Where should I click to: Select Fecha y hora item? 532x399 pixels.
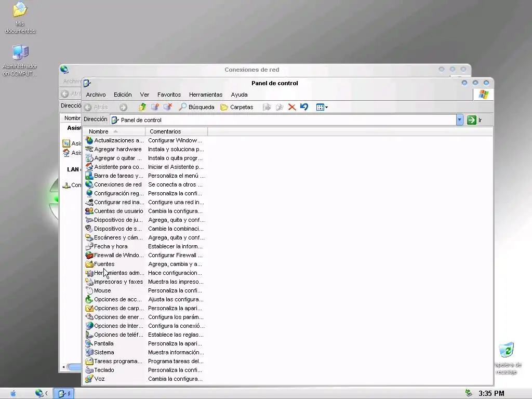107,246
